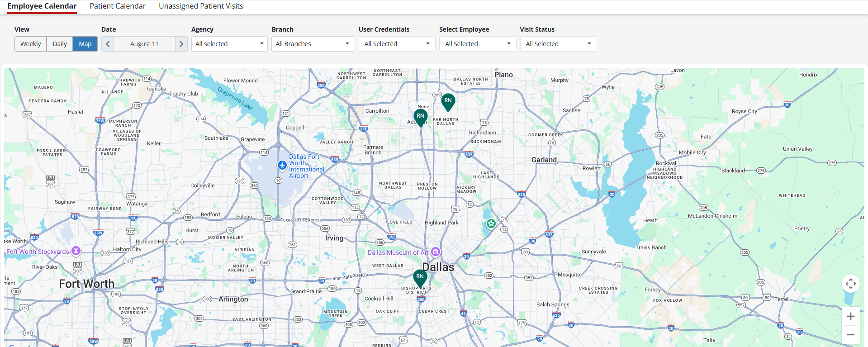Zoom out on the map
This screenshot has width=868, height=347.
click(x=850, y=335)
